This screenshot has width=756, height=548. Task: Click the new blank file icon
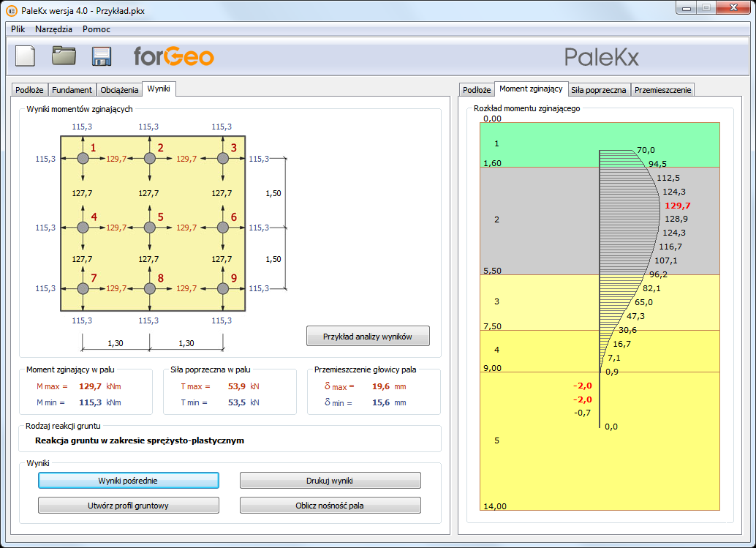click(x=26, y=56)
